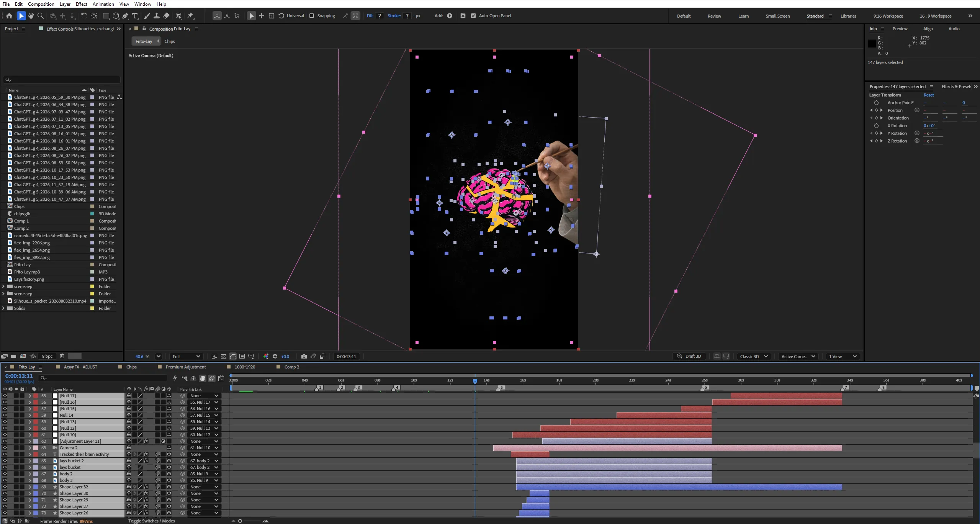This screenshot has height=524, width=980.
Task: Open the Effect menu
Action: (81, 4)
